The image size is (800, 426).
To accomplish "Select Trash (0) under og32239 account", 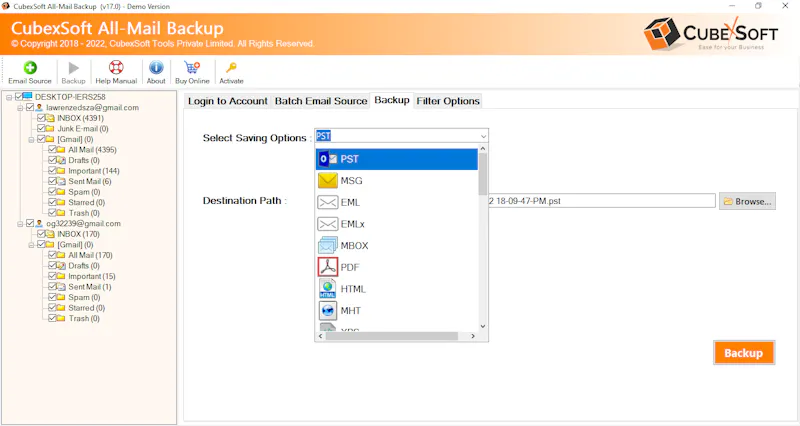I will (x=84, y=318).
